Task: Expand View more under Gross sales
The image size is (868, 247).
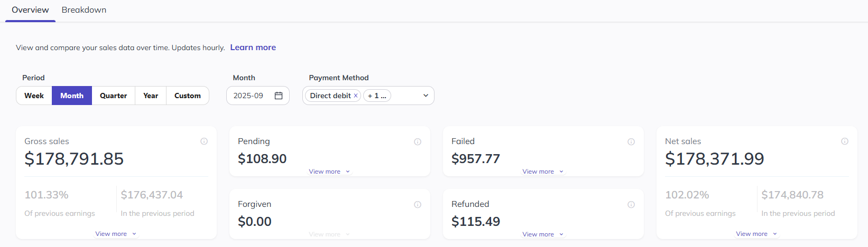Action: (116, 234)
